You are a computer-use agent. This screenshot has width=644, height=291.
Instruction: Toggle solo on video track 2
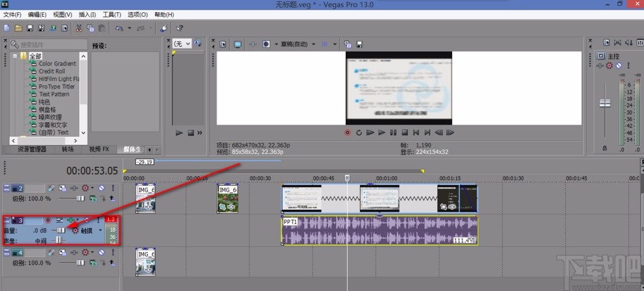pos(112,188)
